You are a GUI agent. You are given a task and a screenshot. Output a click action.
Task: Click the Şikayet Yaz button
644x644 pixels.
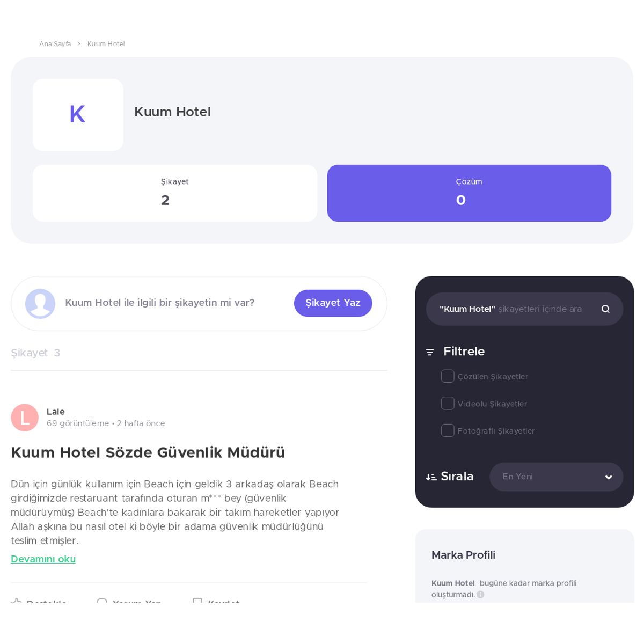[333, 303]
